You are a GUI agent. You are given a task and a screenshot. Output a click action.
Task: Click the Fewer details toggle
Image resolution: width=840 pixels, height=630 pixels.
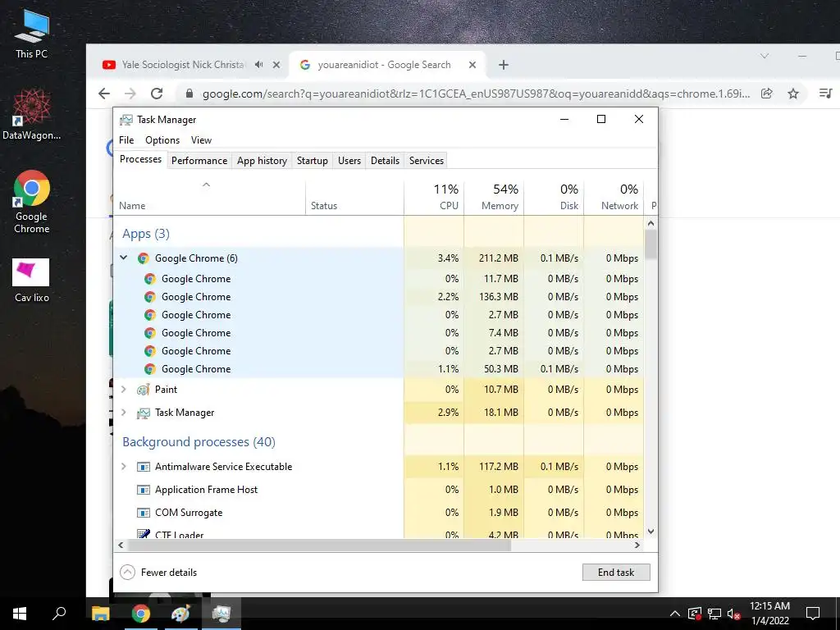pos(158,572)
